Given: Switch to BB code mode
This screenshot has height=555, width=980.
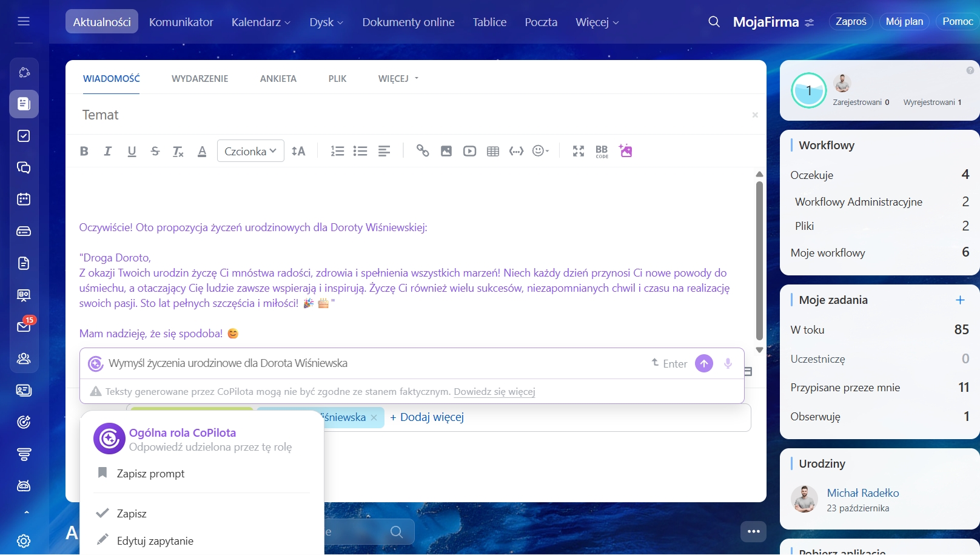Looking at the screenshot, I should tap(602, 152).
